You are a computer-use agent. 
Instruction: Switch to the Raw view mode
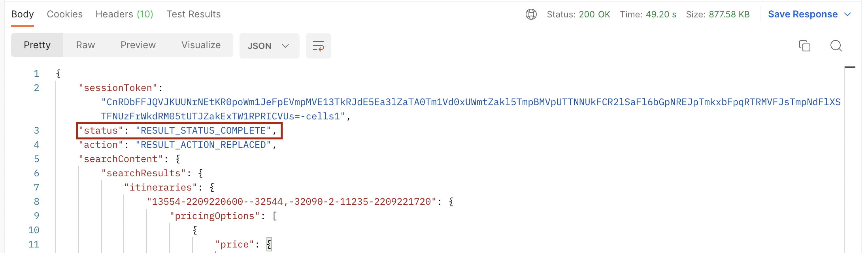(x=85, y=45)
